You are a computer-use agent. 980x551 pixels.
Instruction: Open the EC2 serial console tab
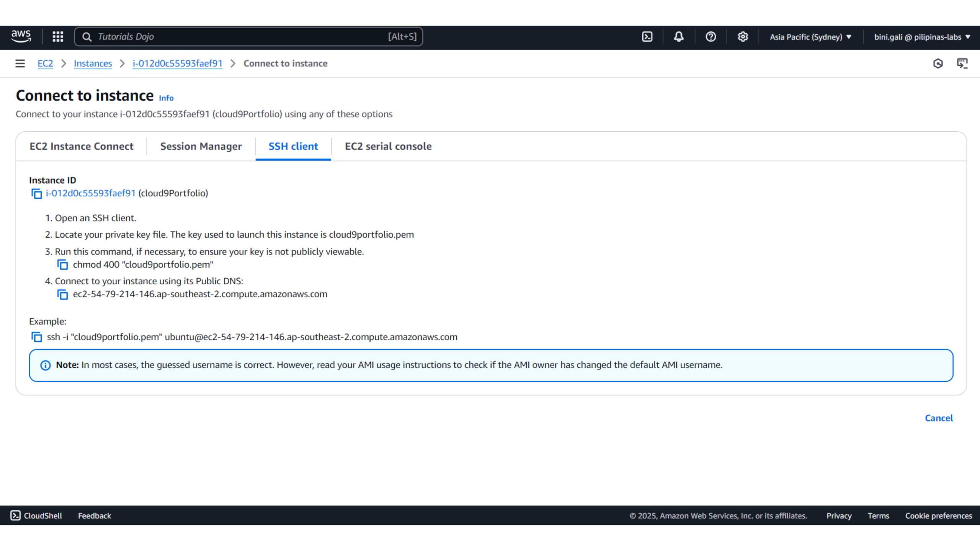388,146
